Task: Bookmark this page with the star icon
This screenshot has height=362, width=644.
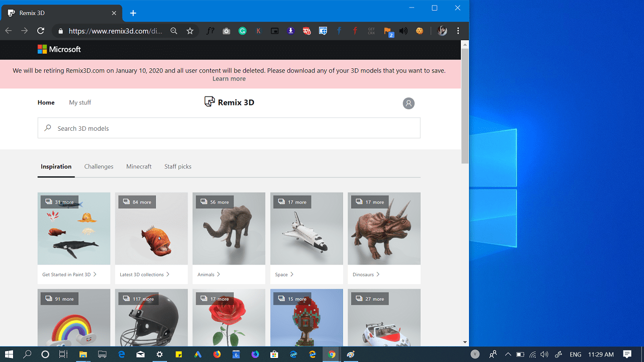Action: [x=190, y=31]
